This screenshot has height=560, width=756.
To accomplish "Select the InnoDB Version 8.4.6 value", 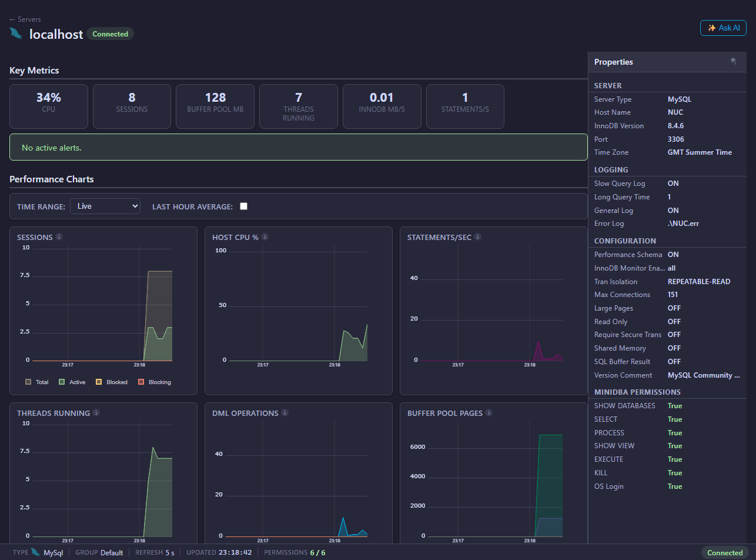I will [677, 126].
